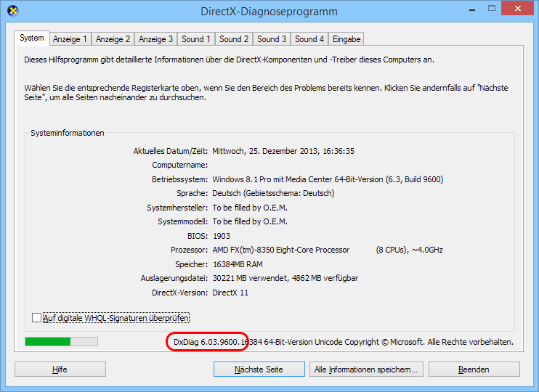
Task: Click Alle Informationen speichern button
Action: pos(366,369)
